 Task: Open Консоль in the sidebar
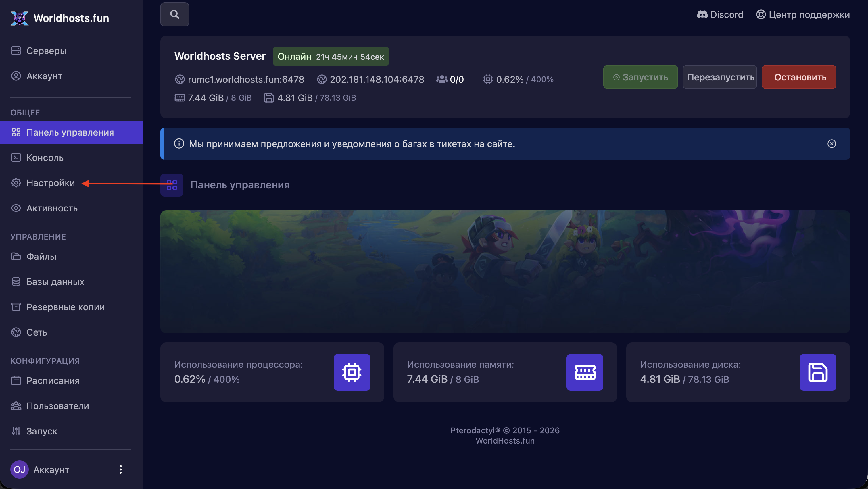tap(45, 158)
